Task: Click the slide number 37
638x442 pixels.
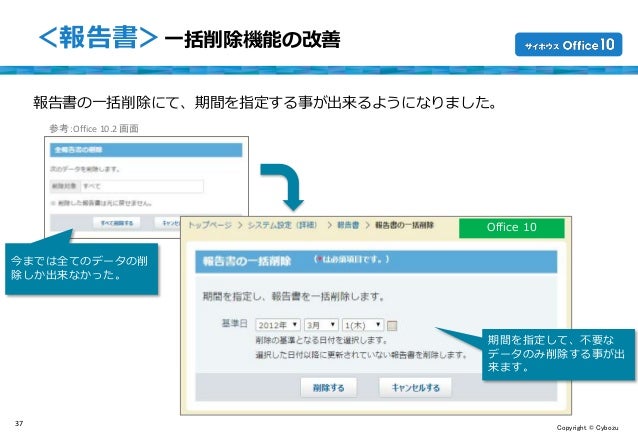Action: click(x=19, y=423)
